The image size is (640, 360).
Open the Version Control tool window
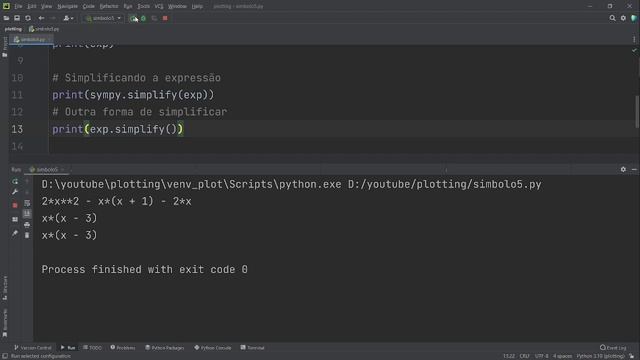click(x=32, y=348)
